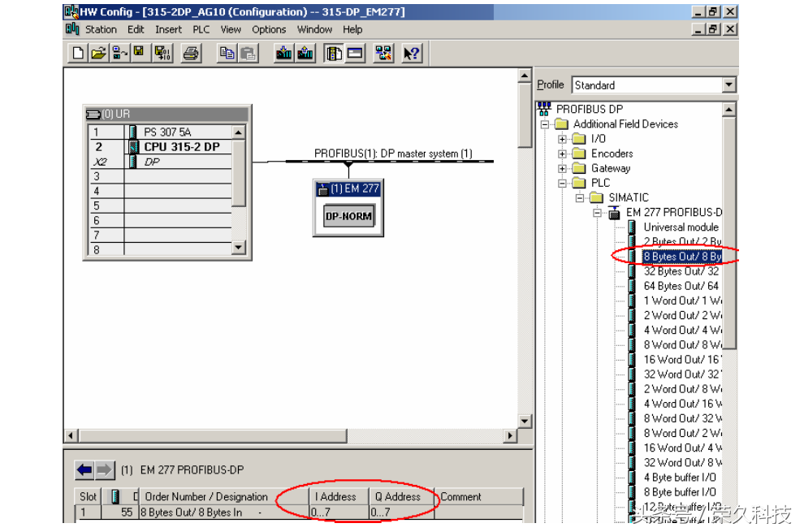Click the Save and Compile icon
Viewport: 804px width, 532px height.
click(162, 54)
